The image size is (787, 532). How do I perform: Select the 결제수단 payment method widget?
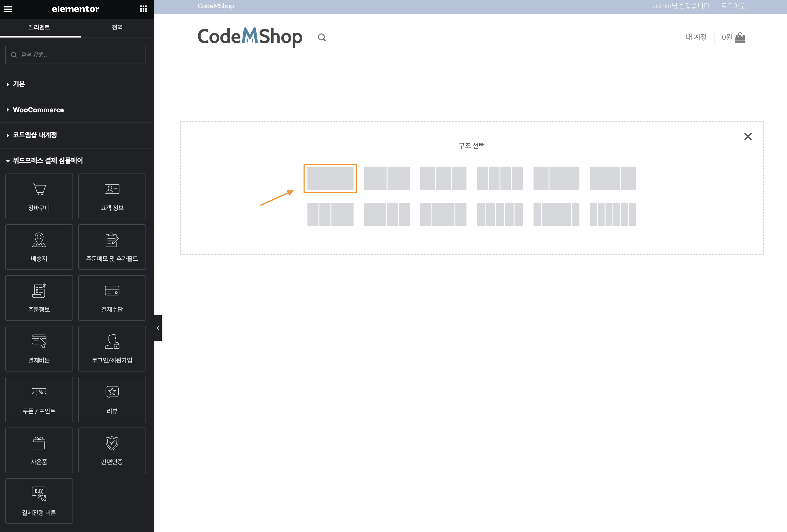[112, 298]
